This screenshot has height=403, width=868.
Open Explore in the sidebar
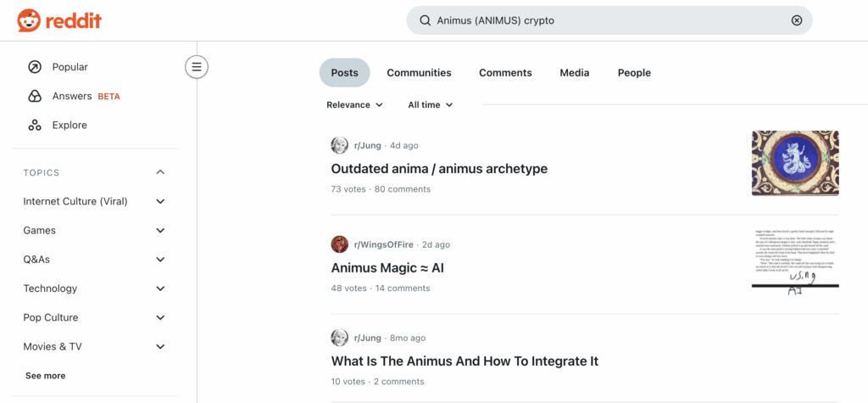(70, 125)
